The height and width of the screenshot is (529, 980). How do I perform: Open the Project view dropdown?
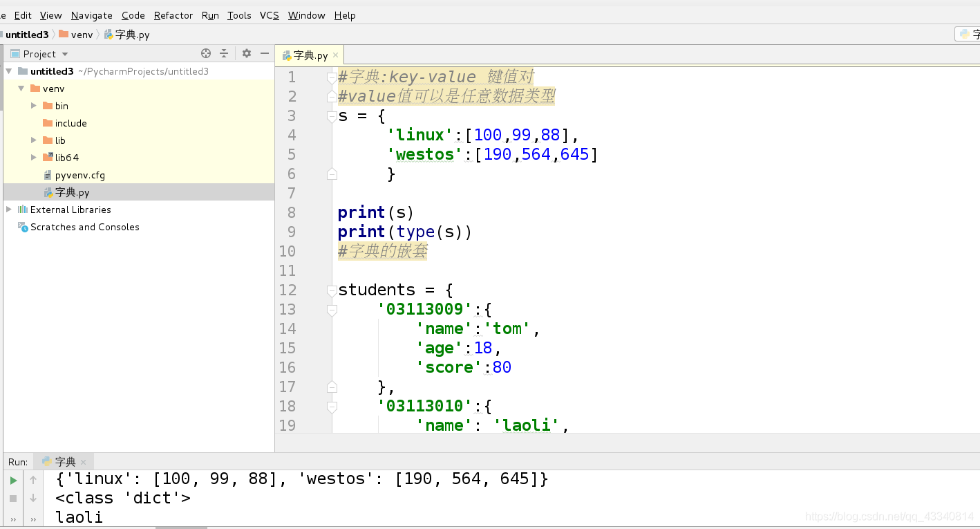point(65,54)
